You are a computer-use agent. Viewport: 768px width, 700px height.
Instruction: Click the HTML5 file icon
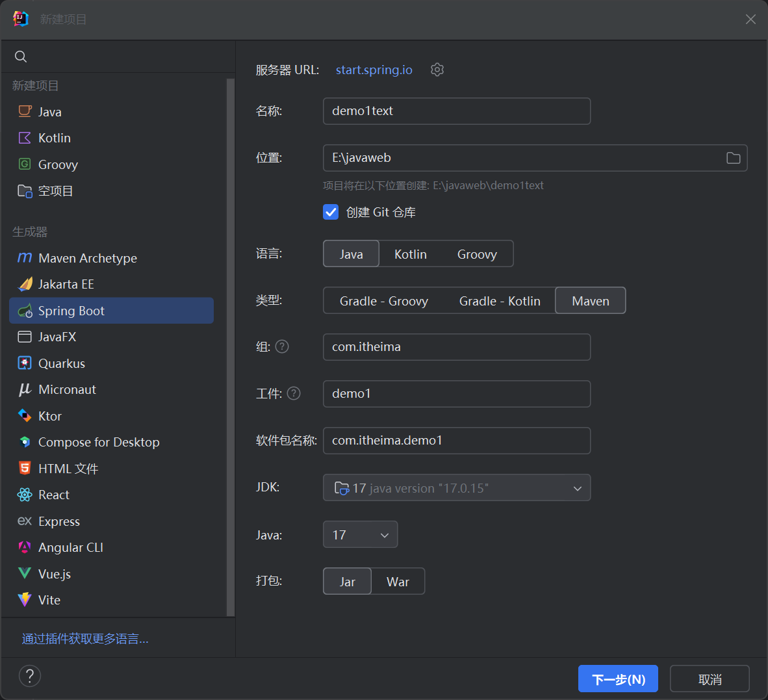(25, 469)
